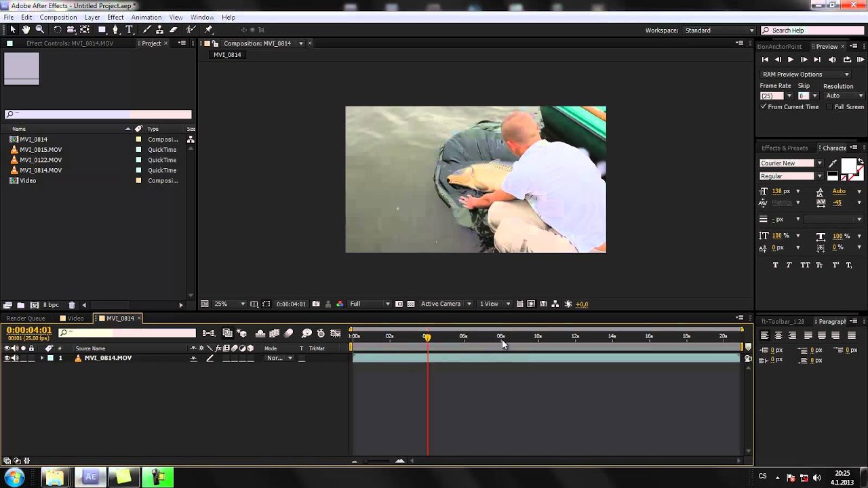Delete selected project item trash icon

pos(72,305)
